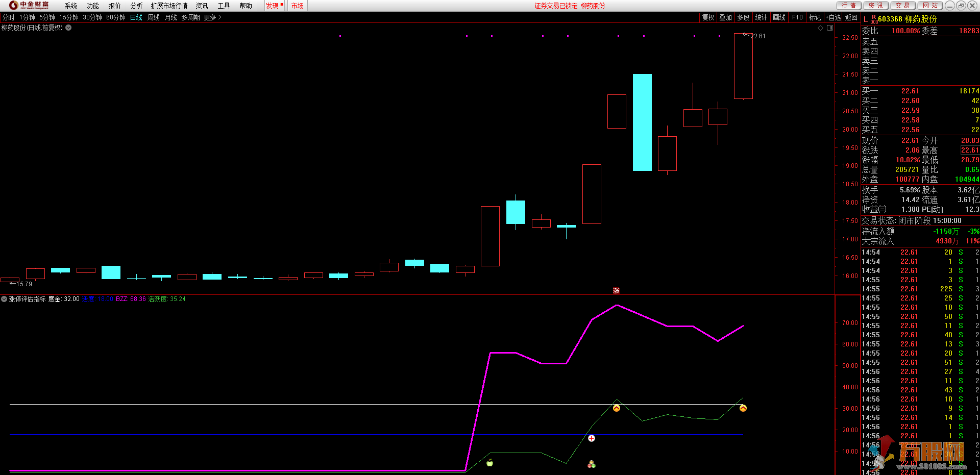Click the 交易 button at top right
980x475 pixels.
(903, 6)
